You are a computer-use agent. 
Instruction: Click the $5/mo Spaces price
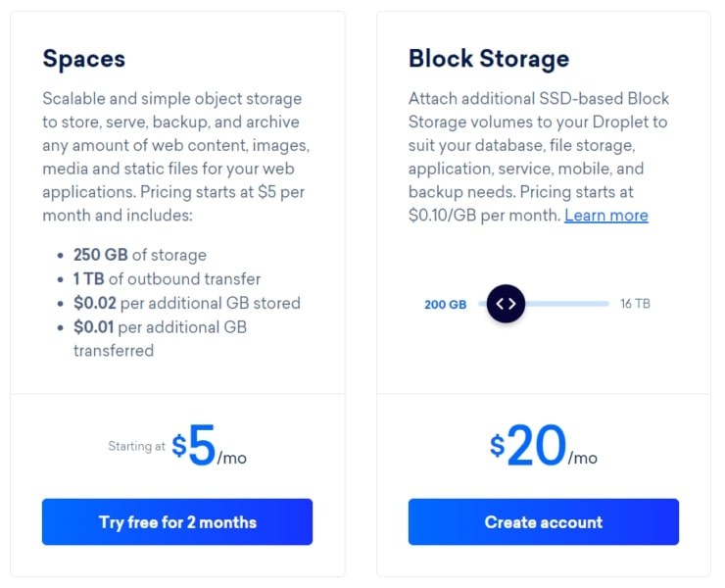click(209, 446)
